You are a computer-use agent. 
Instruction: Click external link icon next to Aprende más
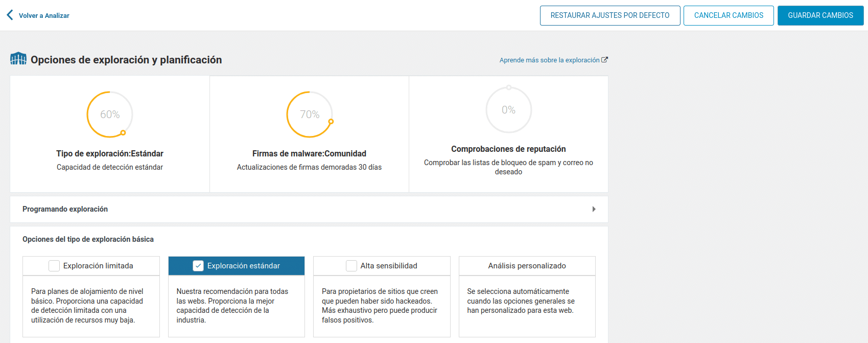(x=605, y=60)
